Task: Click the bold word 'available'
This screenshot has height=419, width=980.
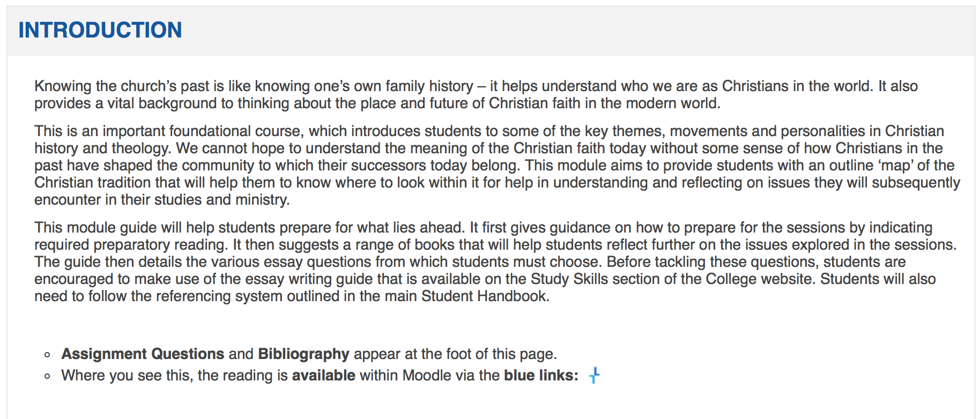Action: 323,375
